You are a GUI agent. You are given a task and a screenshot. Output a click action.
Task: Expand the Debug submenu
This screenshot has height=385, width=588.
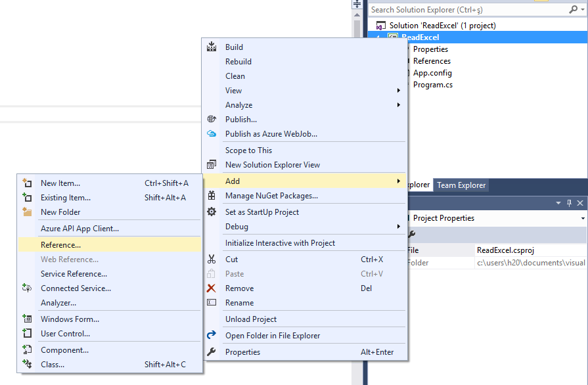pos(399,227)
